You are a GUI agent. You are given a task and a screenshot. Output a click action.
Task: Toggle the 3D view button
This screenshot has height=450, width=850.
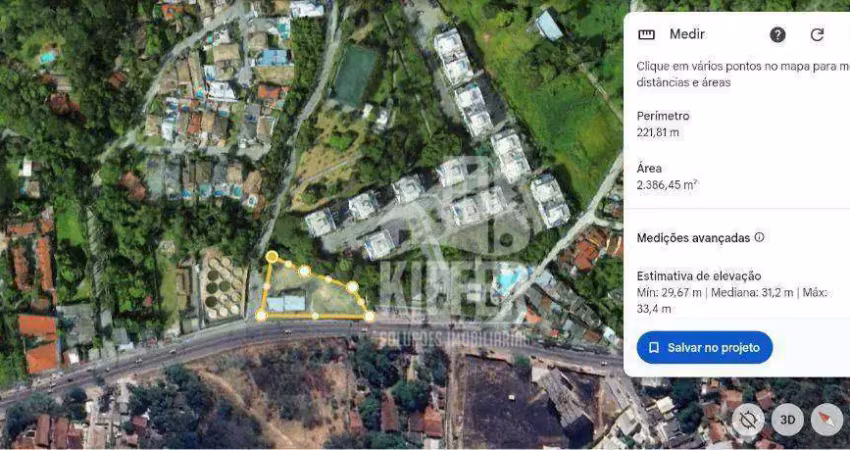(787, 419)
